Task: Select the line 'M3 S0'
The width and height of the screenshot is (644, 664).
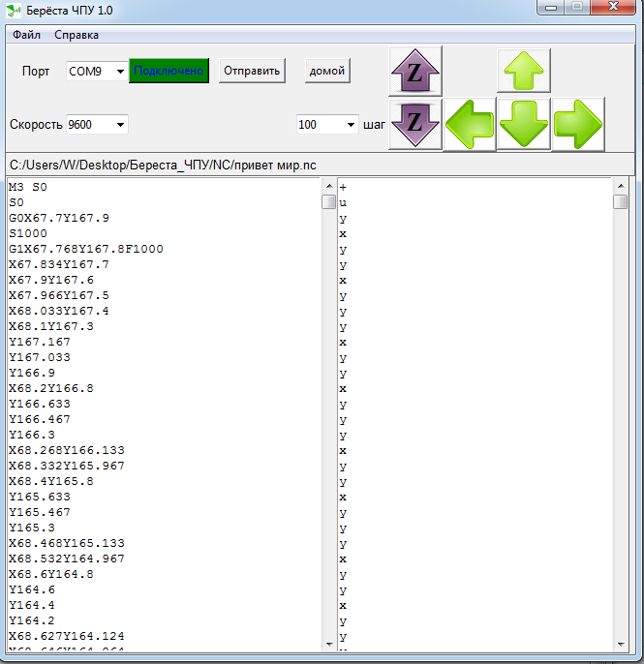Action: 28,187
